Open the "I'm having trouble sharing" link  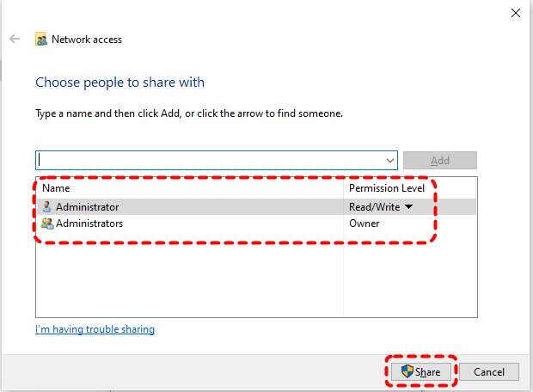(95, 329)
